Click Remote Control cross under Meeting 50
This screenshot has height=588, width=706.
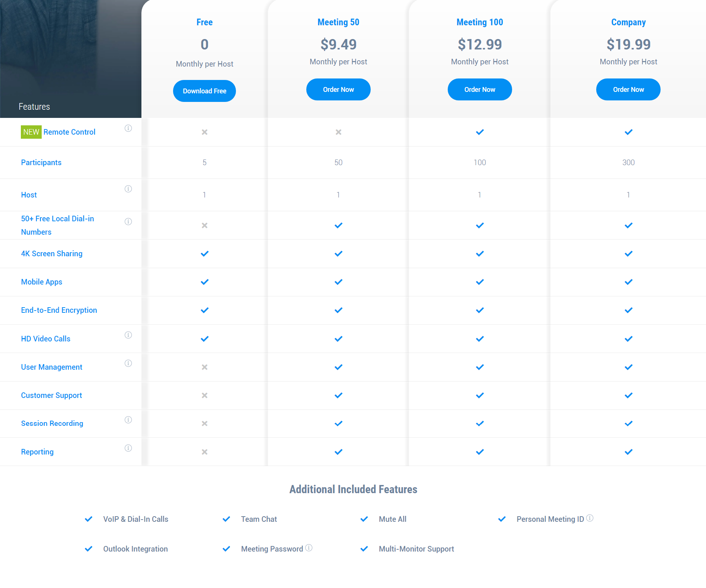coord(338,132)
